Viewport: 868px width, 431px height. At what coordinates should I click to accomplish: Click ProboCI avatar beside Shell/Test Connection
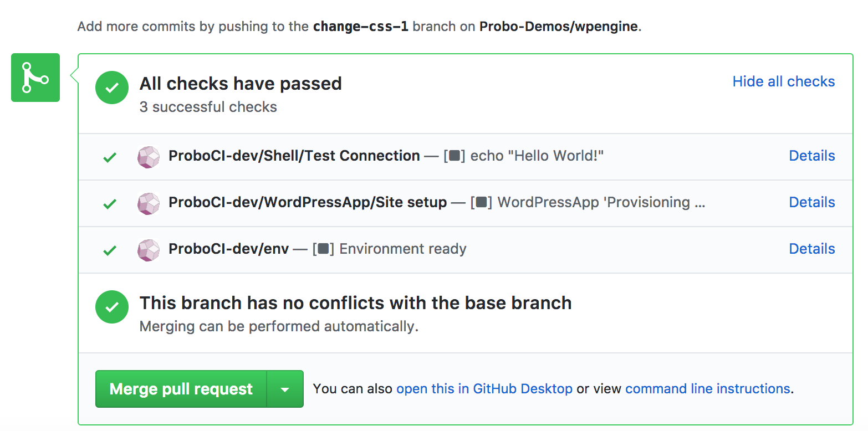coord(149,157)
